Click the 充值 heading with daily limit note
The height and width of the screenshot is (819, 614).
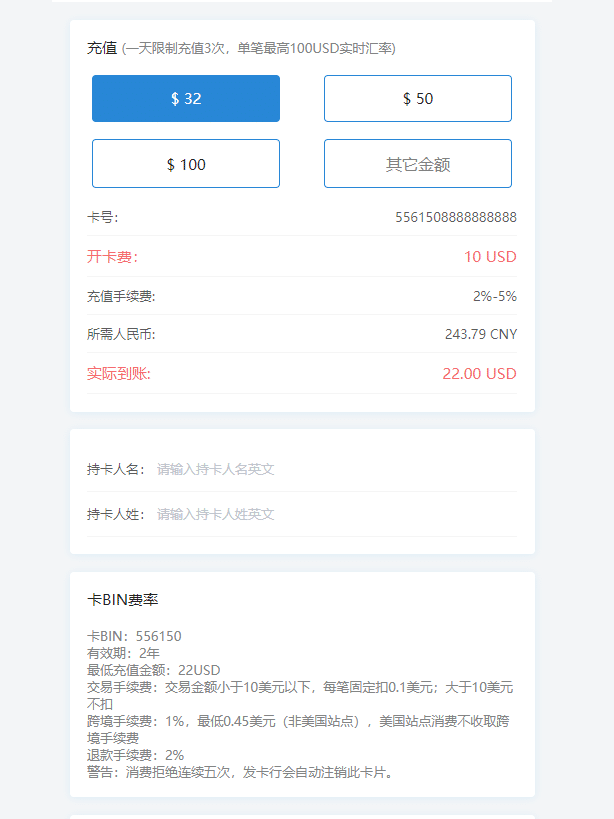click(x=241, y=48)
